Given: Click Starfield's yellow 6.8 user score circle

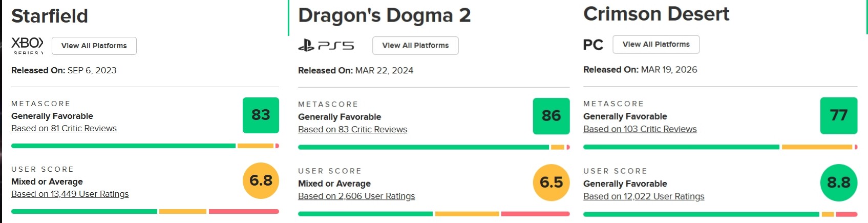Looking at the screenshot, I should pyautogui.click(x=261, y=180).
